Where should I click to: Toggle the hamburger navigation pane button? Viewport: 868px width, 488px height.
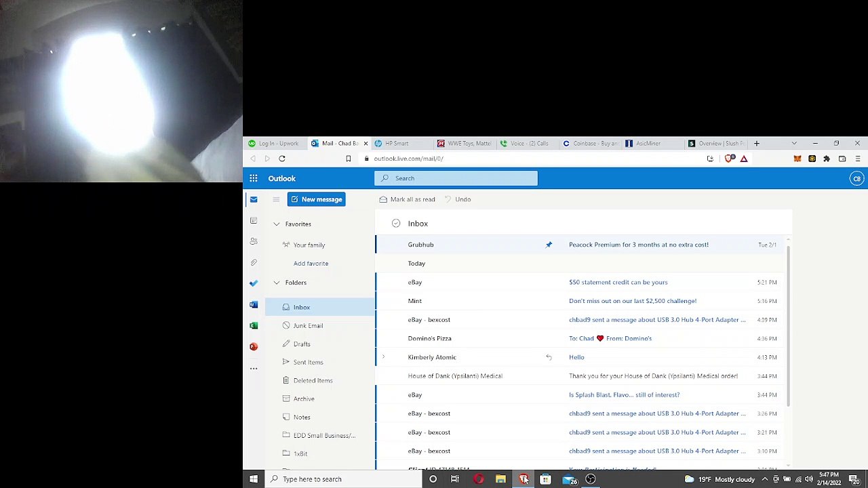276,199
